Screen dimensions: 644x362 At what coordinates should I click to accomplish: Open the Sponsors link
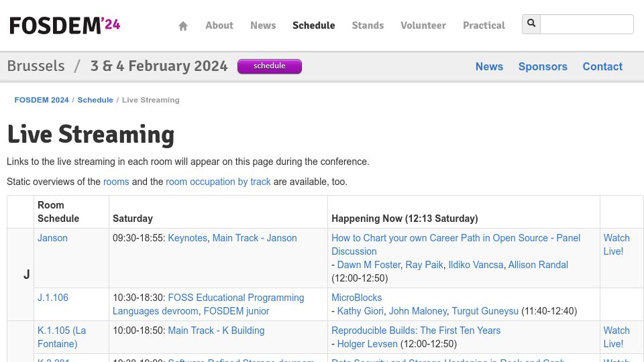click(543, 66)
